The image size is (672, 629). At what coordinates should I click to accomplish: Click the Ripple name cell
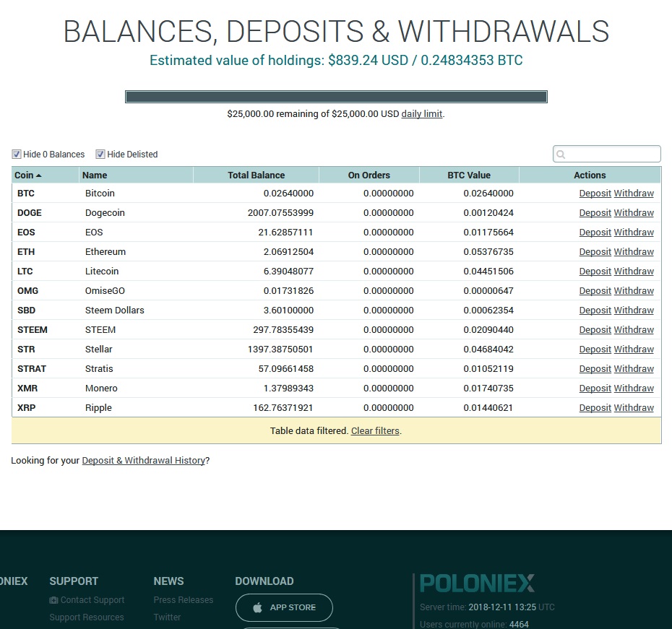(x=98, y=407)
